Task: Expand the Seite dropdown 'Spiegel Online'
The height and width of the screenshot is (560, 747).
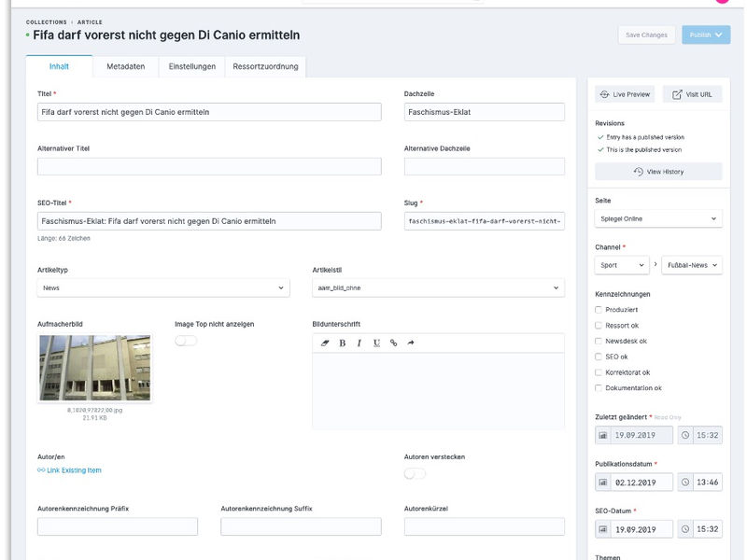Action: pyautogui.click(x=658, y=218)
